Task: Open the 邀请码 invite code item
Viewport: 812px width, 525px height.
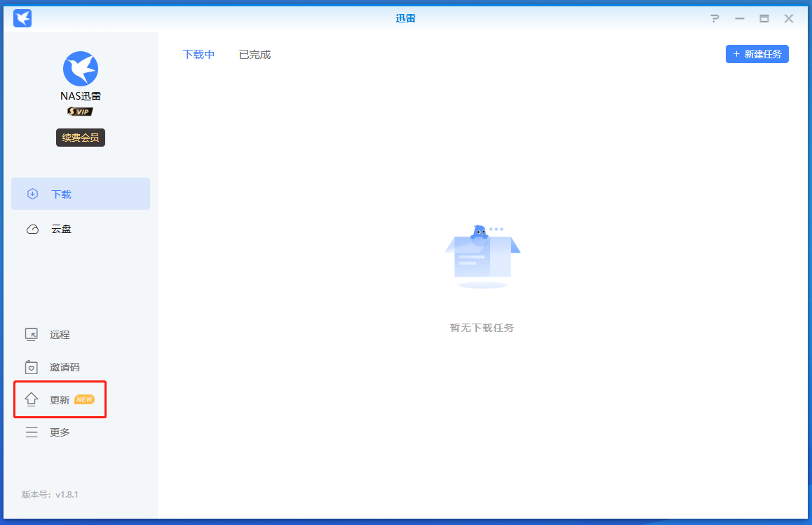Action: click(64, 367)
